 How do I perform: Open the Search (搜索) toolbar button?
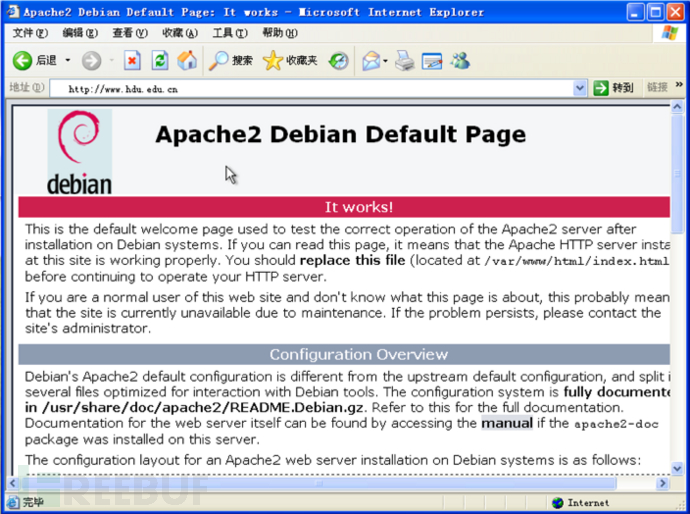230,60
